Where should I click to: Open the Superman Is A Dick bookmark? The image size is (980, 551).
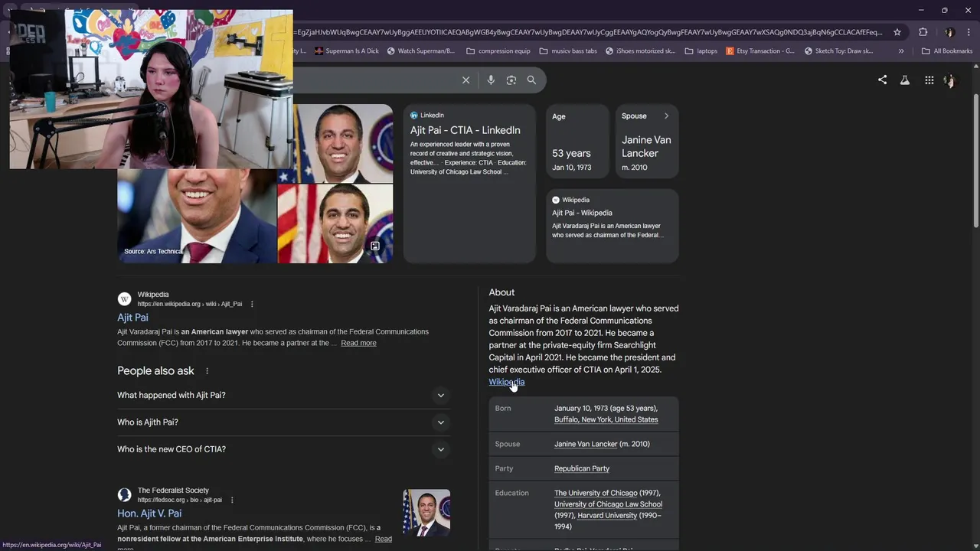347,51
